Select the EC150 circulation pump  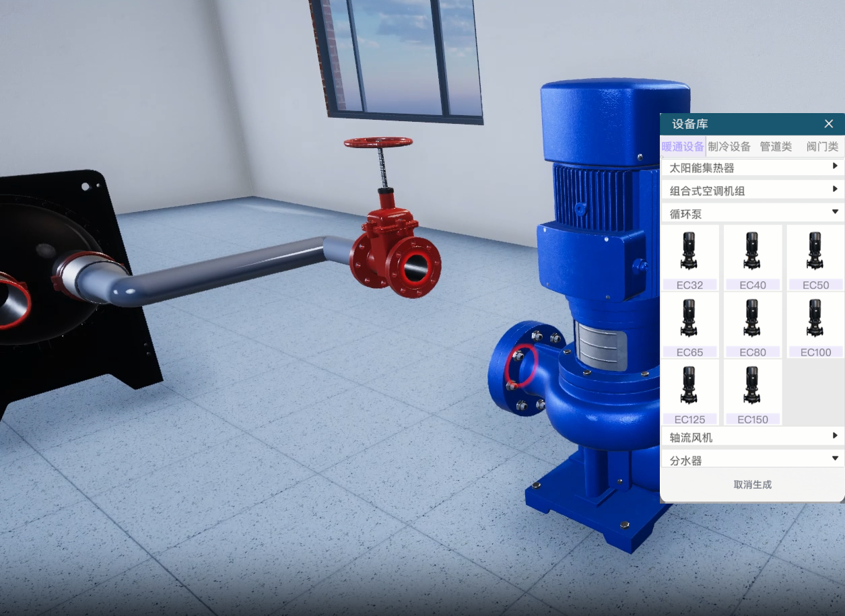(x=752, y=386)
